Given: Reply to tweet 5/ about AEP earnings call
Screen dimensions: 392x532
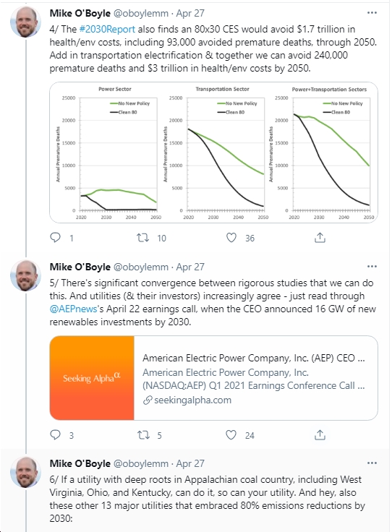Looking at the screenshot, I should [x=55, y=434].
